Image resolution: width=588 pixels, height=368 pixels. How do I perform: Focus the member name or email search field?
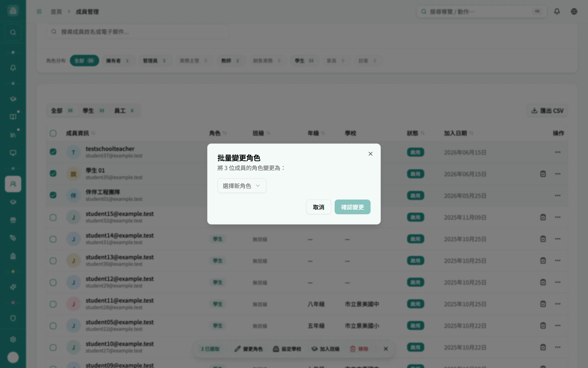pos(138,32)
